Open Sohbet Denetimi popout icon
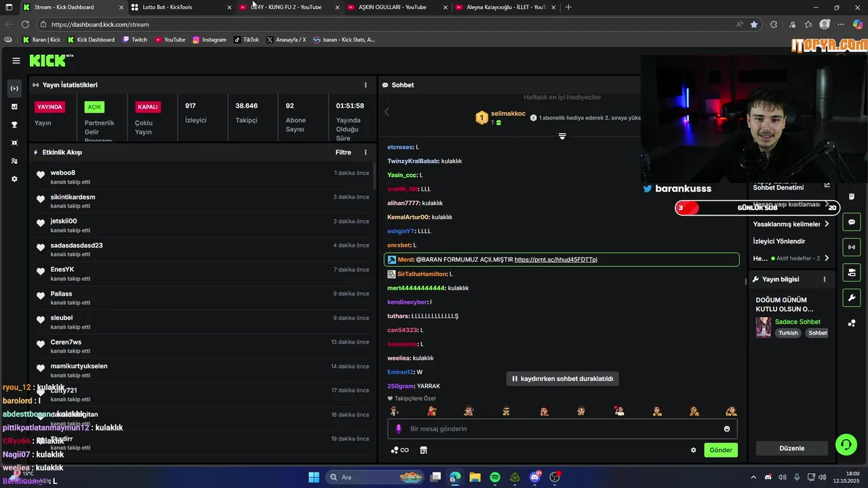The image size is (868, 488). [x=827, y=185]
